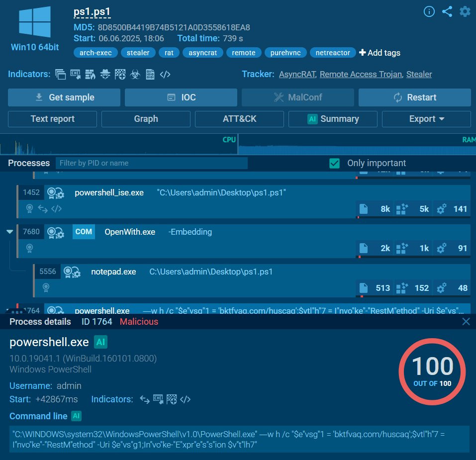Click powershell_ise.exe modules gear icon
The image size is (476, 460).
pos(441,209)
